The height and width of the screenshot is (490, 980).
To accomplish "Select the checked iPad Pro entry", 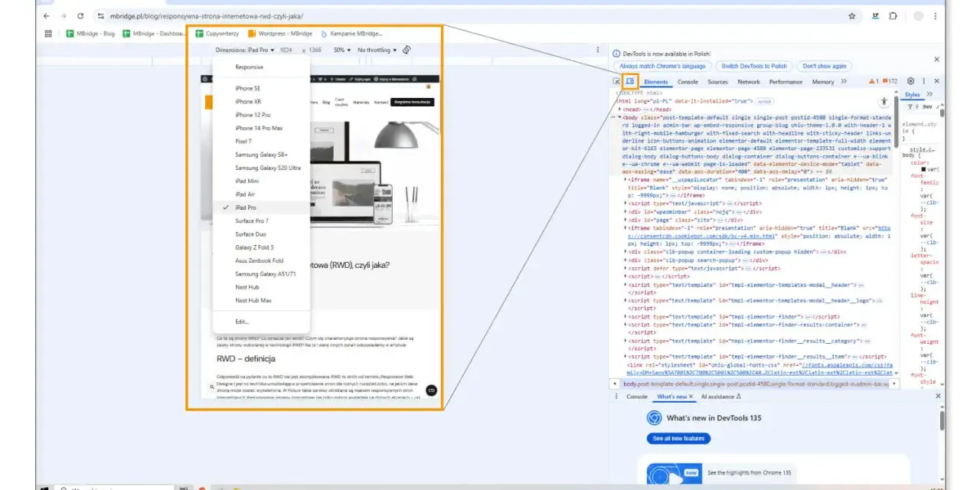I will coord(261,207).
